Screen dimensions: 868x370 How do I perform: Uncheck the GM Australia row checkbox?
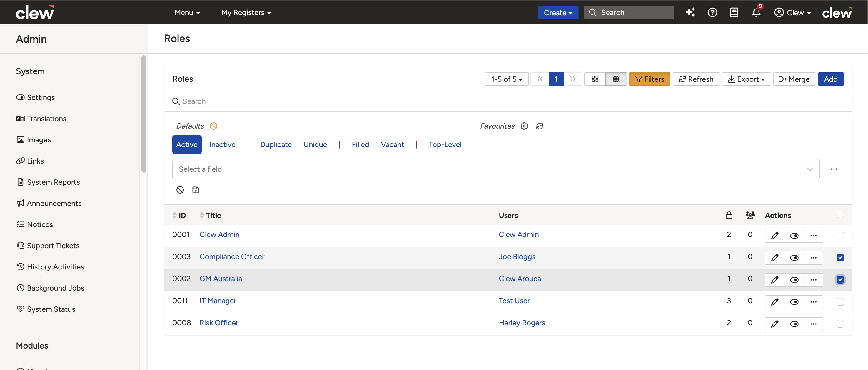pos(840,280)
